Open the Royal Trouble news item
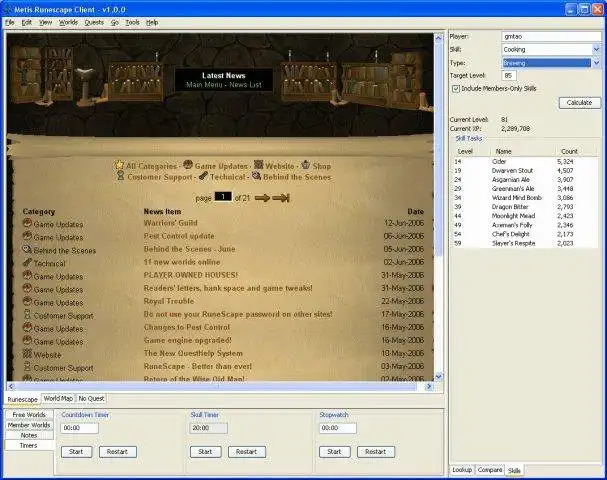This screenshot has width=607, height=480. [x=169, y=301]
